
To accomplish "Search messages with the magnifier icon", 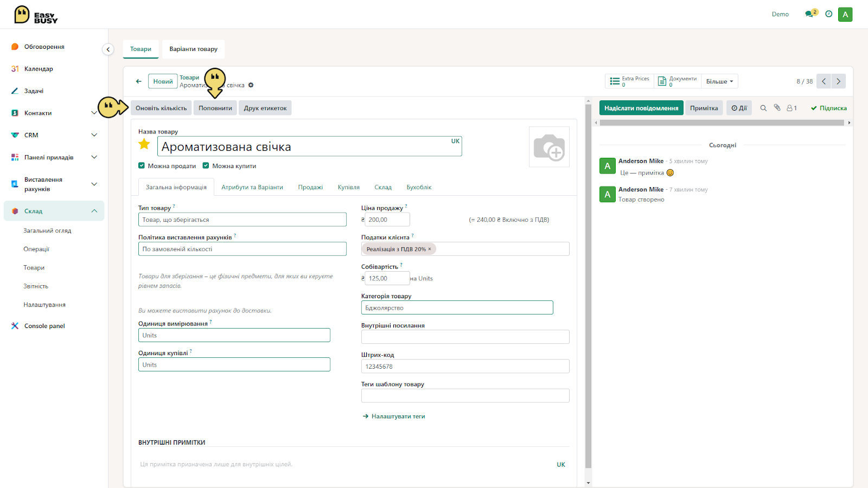I will tap(763, 108).
